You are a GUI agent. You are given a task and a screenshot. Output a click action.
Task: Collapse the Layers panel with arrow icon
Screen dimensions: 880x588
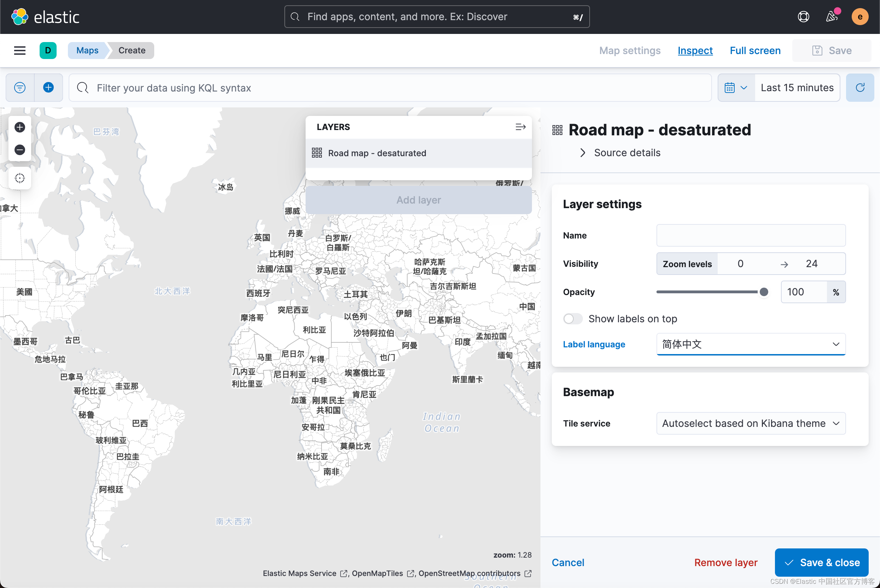(520, 127)
